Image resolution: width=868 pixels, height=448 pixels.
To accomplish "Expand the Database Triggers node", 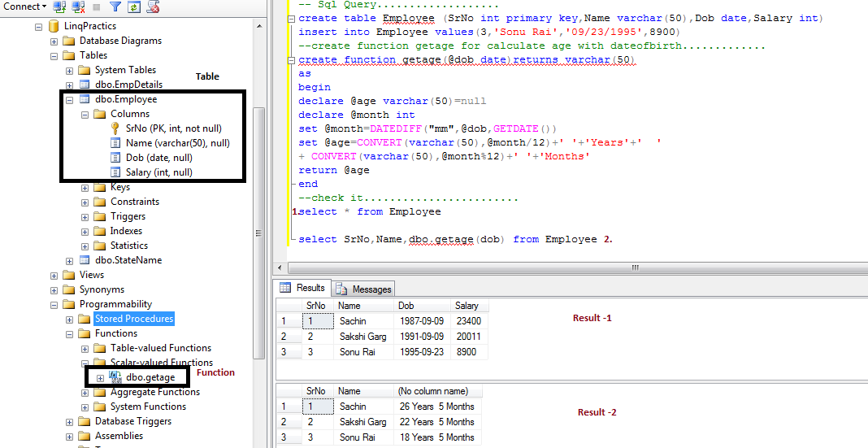I will tap(69, 422).
